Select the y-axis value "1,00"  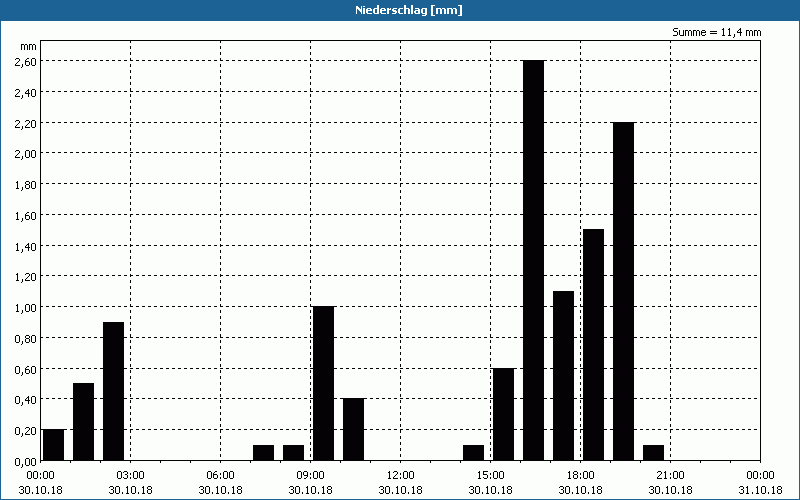26,308
